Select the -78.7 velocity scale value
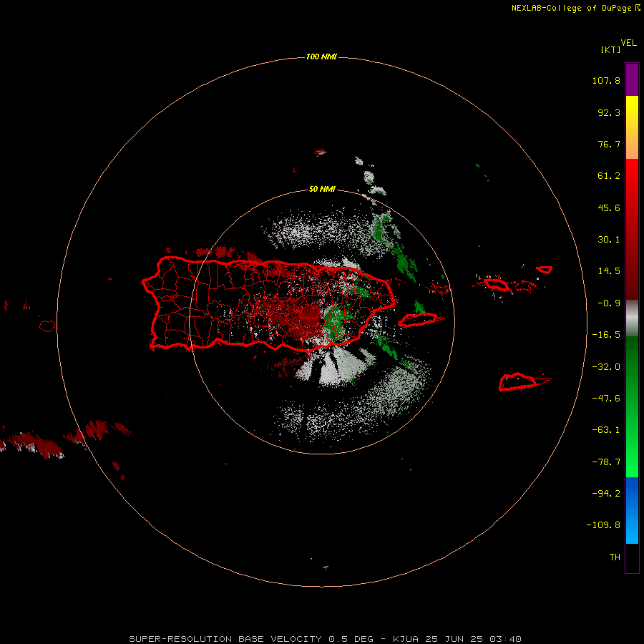This screenshot has width=644, height=644. [606, 462]
